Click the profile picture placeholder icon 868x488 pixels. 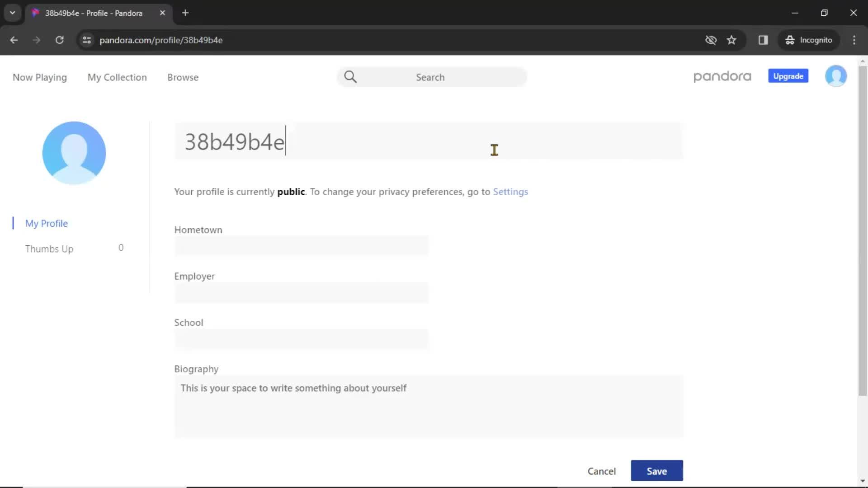click(x=74, y=153)
